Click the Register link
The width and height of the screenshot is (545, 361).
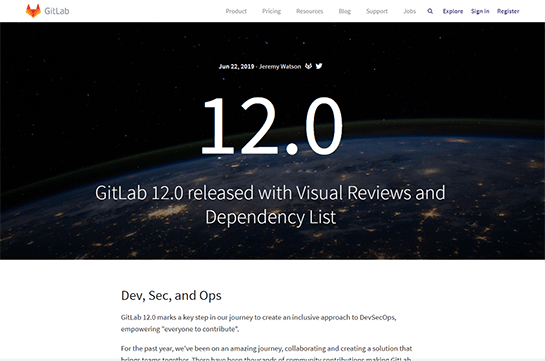(x=508, y=11)
